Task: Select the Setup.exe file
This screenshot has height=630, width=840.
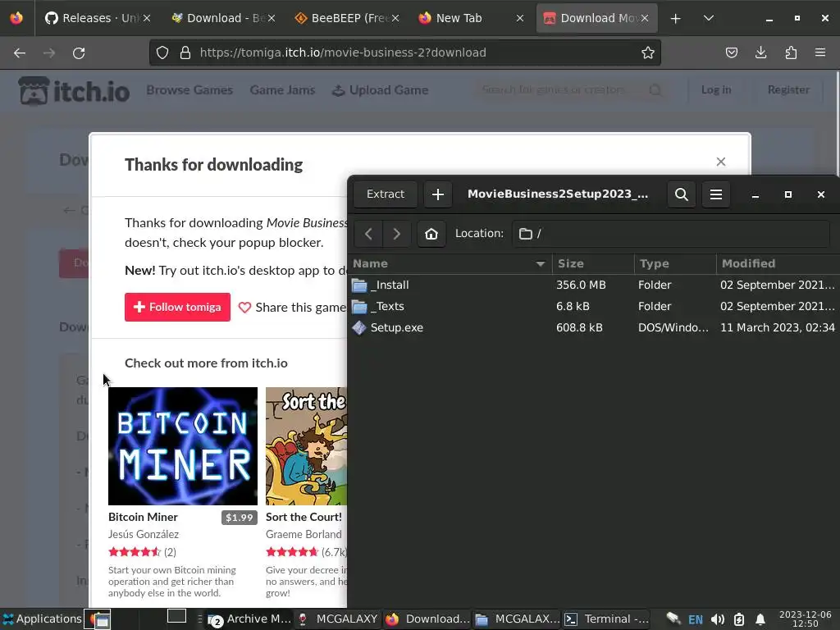Action: click(594, 328)
